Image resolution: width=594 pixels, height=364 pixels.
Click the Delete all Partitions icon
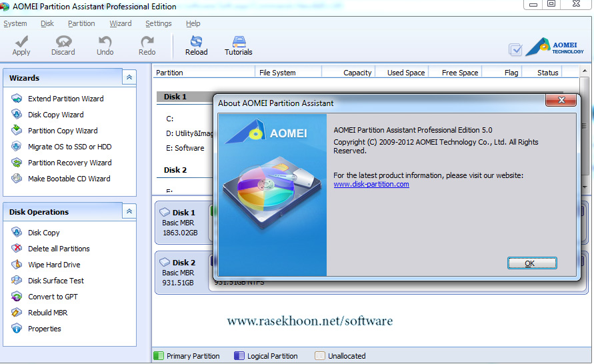pos(17,248)
